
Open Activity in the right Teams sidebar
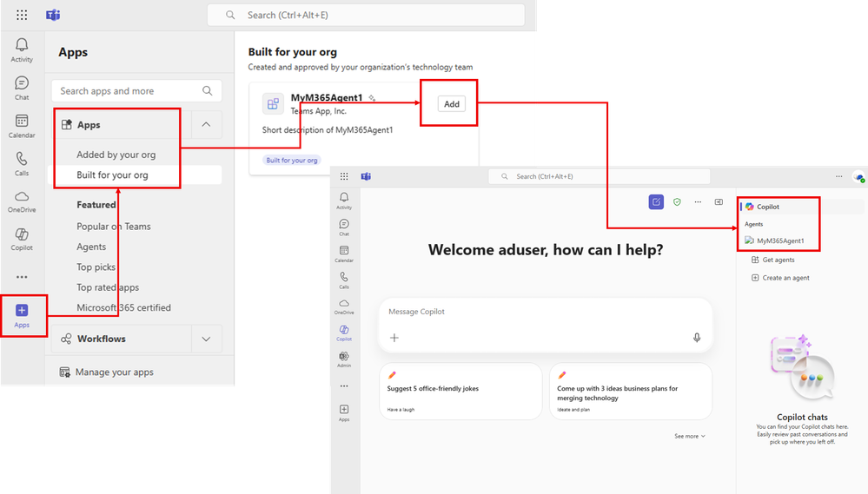tap(344, 201)
